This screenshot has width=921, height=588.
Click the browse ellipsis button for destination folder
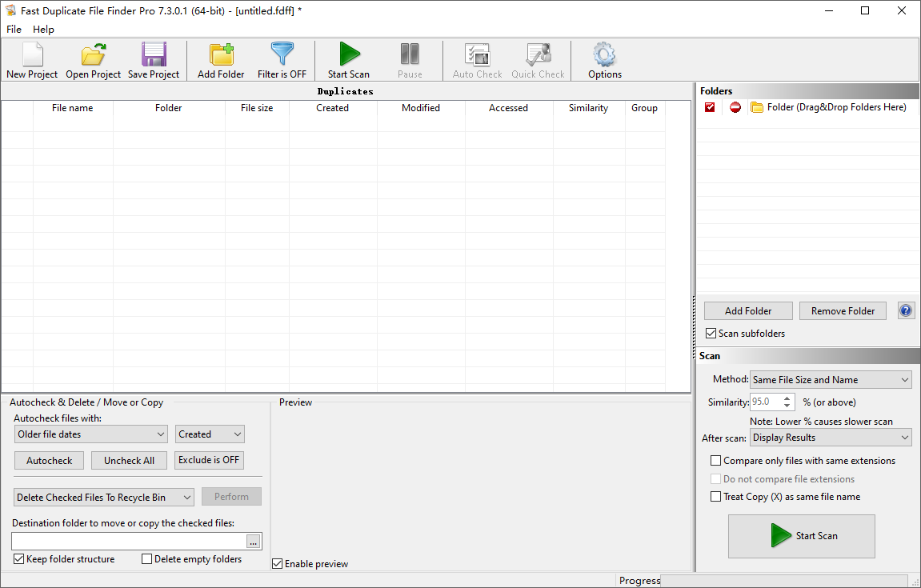(253, 542)
